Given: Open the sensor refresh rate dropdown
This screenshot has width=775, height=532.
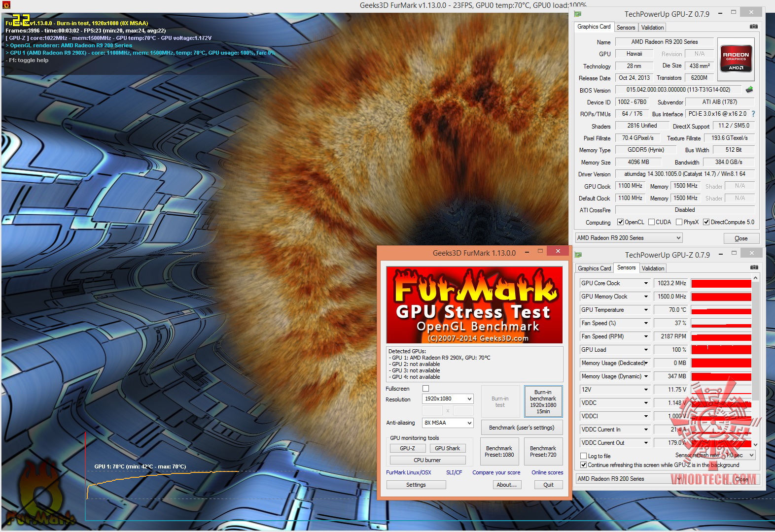Looking at the screenshot, I should [740, 455].
